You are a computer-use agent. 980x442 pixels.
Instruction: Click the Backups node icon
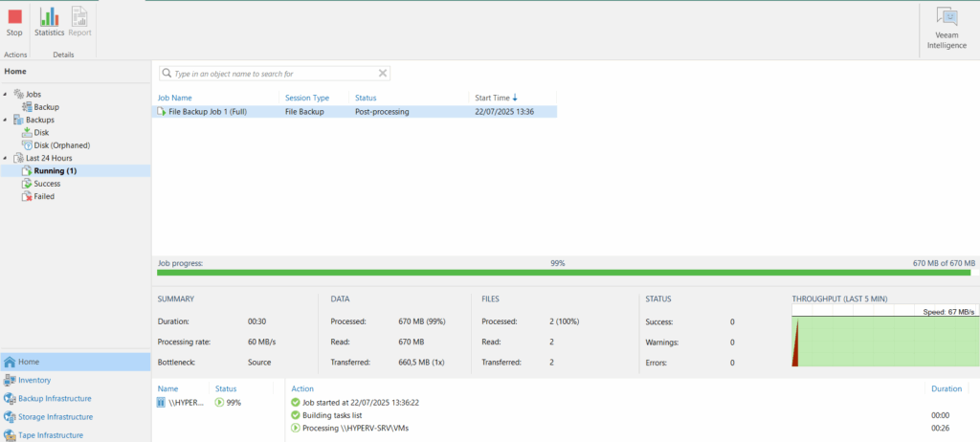pyautogui.click(x=19, y=120)
